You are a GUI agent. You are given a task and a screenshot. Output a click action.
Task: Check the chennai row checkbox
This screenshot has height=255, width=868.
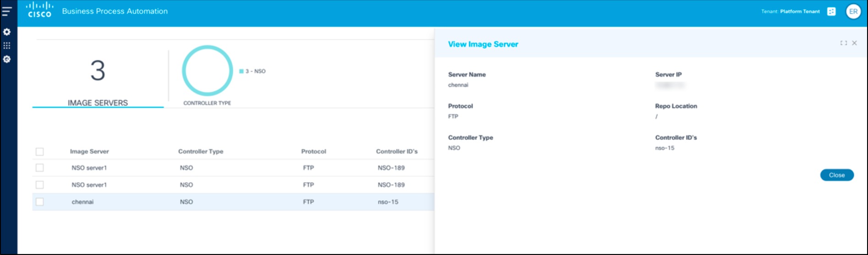40,202
